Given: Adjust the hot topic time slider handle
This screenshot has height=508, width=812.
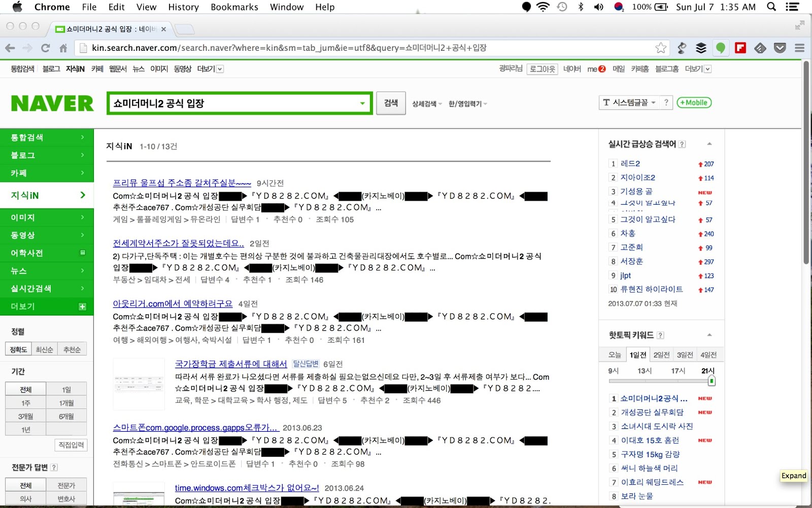Looking at the screenshot, I should [712, 381].
